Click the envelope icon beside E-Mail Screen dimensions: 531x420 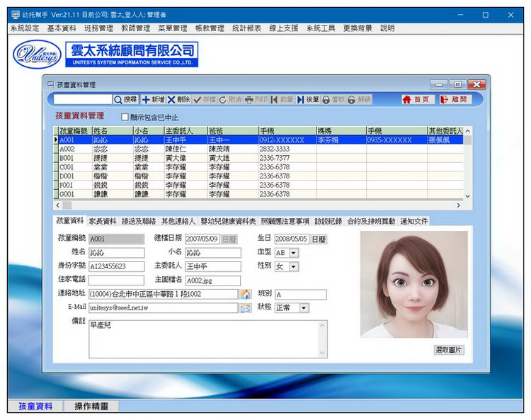(x=245, y=308)
